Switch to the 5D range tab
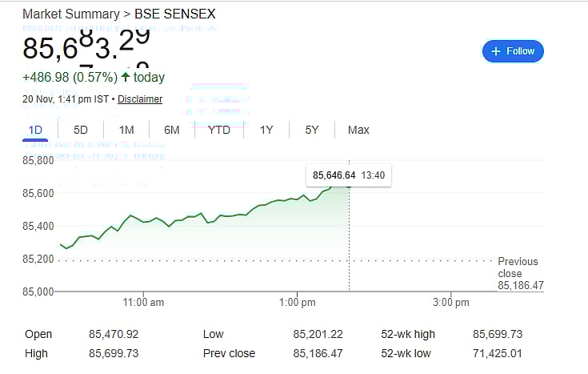This screenshot has width=588, height=374. (81, 130)
